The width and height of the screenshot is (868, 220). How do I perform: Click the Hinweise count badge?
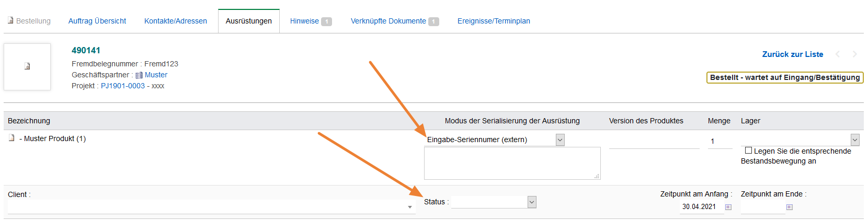pos(326,21)
